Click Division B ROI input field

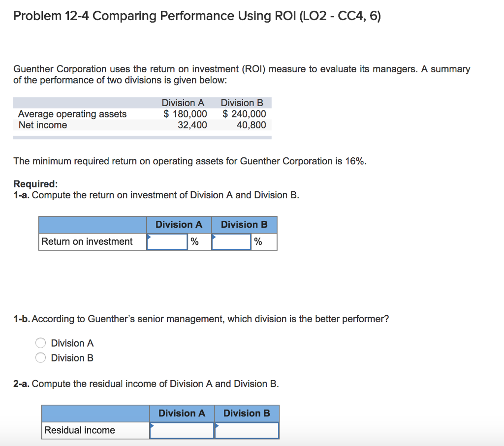231,241
